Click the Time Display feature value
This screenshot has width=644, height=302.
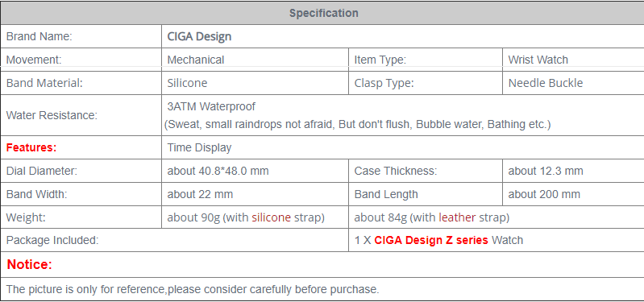pyautogui.click(x=199, y=147)
